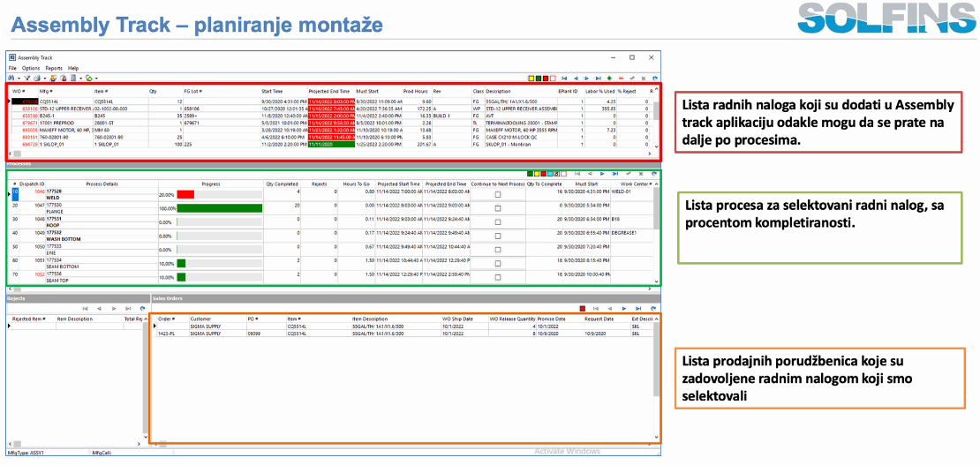Check Continue to Next Process for HOOP row
Viewport: 980px width, 465px height.
click(497, 220)
